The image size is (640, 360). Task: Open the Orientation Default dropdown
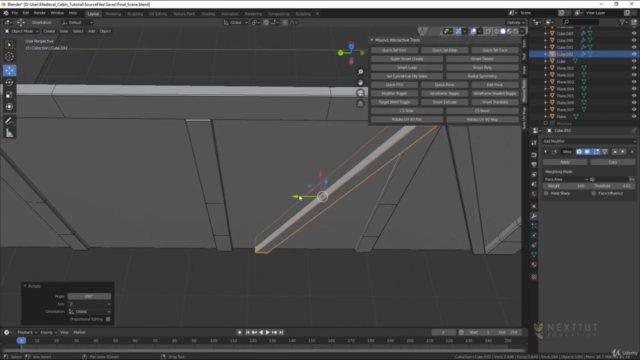pos(78,22)
